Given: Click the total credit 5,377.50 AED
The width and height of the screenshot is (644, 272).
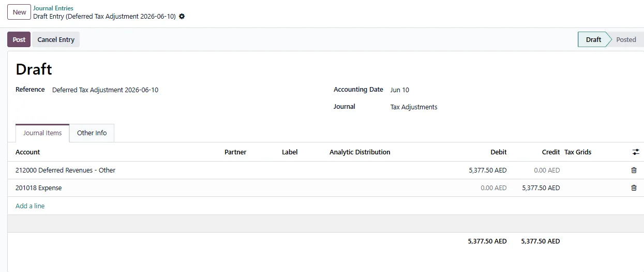Looking at the screenshot, I should (x=541, y=241).
